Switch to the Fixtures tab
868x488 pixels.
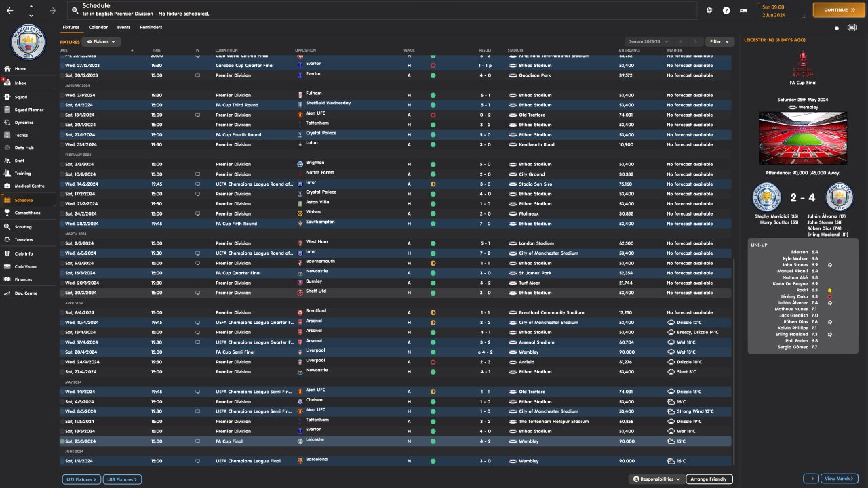tap(71, 28)
